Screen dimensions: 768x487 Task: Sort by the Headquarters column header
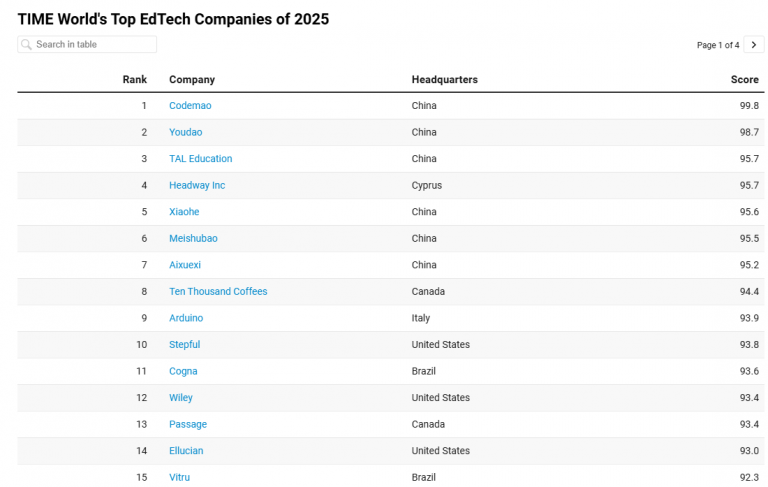point(444,79)
